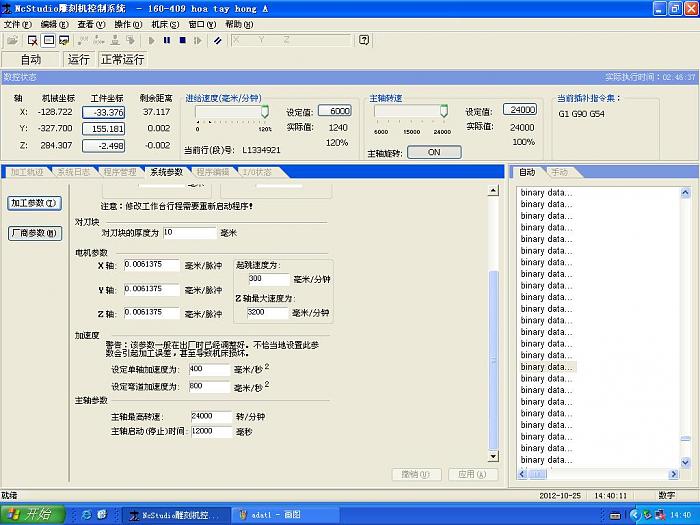The image size is (700, 525).
Task: Click the greyed tool calibration toolbar icon
Action: 115,41
